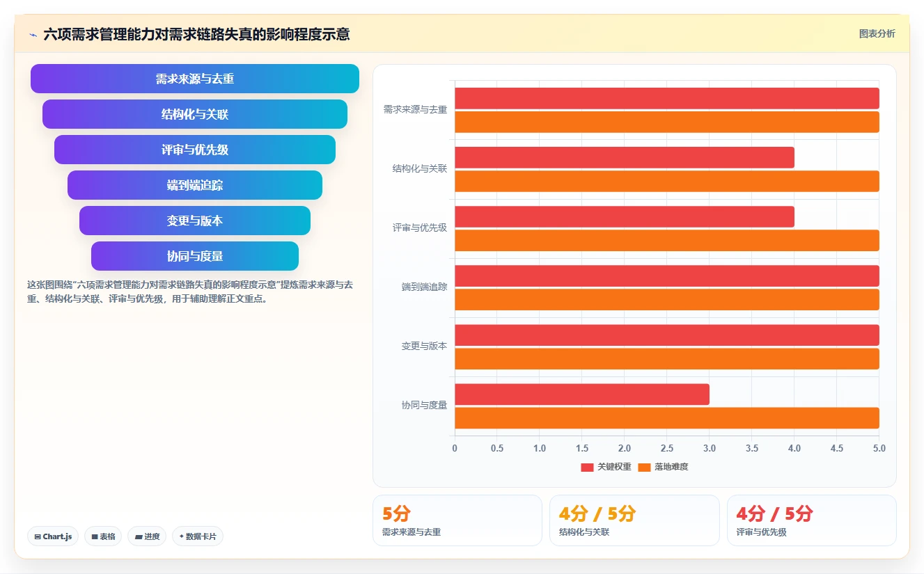Click the y-axis label 协同与度量
924x574 pixels.
pyautogui.click(x=424, y=405)
